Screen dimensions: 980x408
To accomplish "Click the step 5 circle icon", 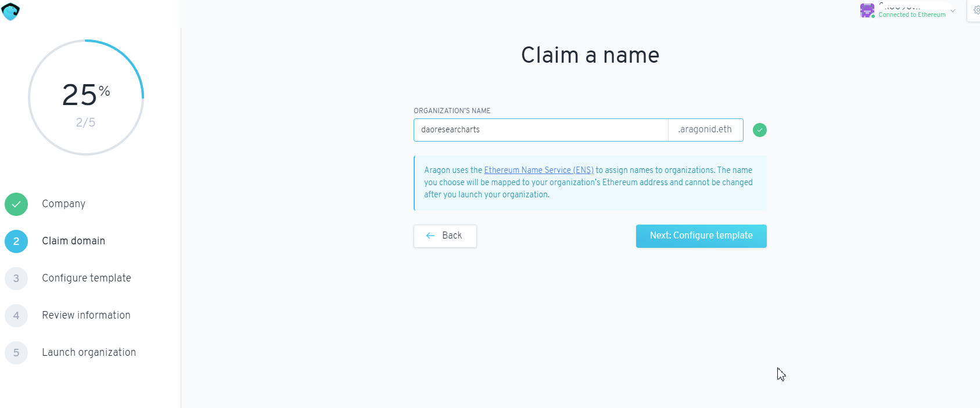I will 16,353.
